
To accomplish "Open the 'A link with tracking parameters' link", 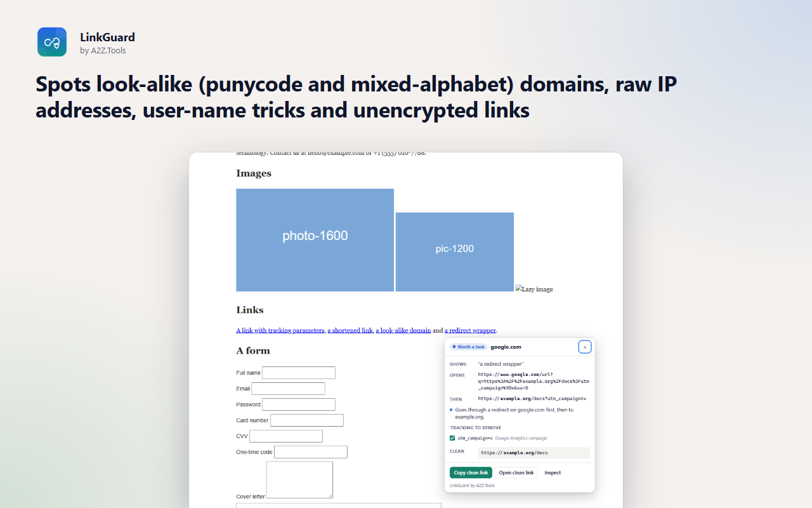I will [x=280, y=330].
